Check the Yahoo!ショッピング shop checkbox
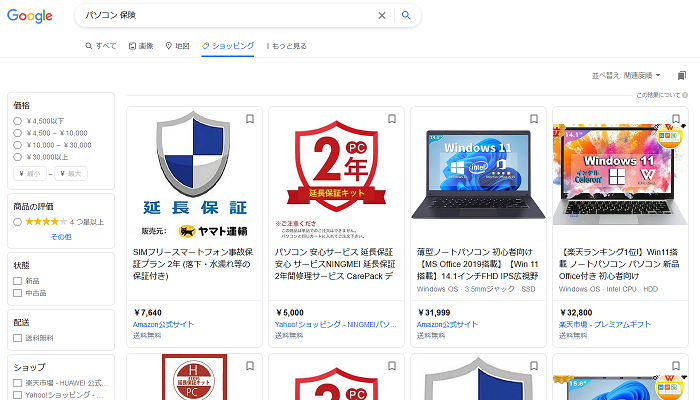Image resolution: width=700 pixels, height=400 pixels. point(17,395)
